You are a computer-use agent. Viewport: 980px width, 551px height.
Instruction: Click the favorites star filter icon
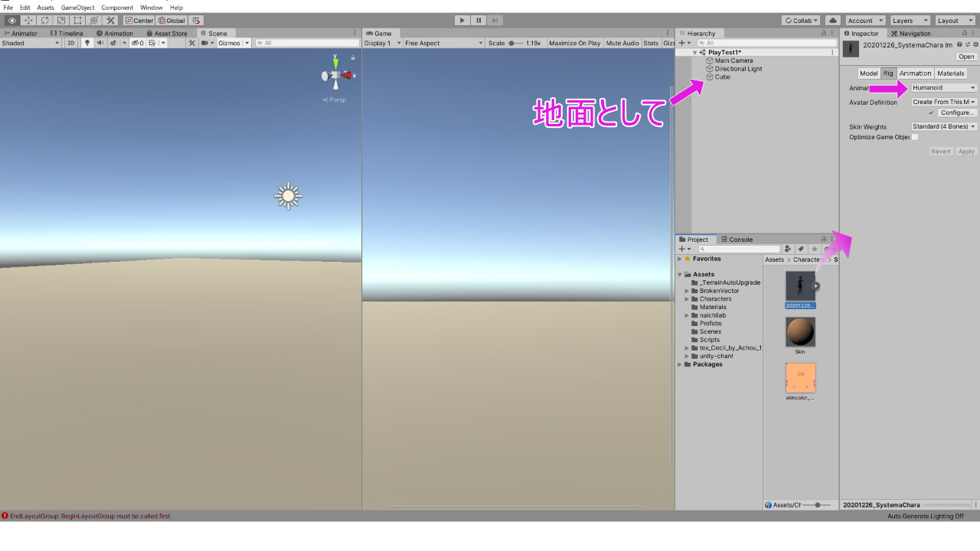[x=814, y=249]
